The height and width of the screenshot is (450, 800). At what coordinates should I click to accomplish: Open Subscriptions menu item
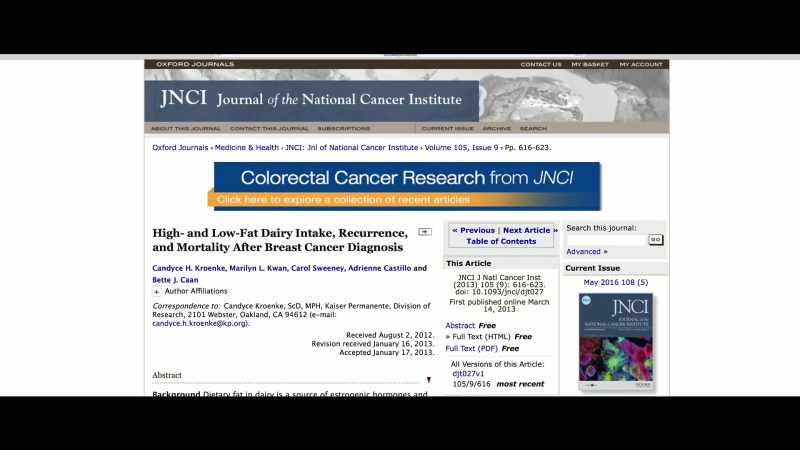tap(343, 129)
